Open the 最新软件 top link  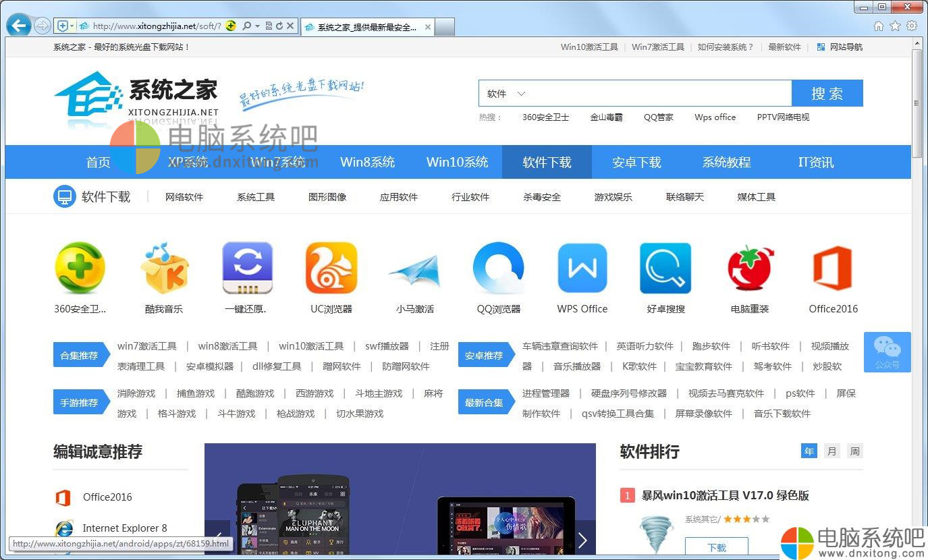[784, 47]
